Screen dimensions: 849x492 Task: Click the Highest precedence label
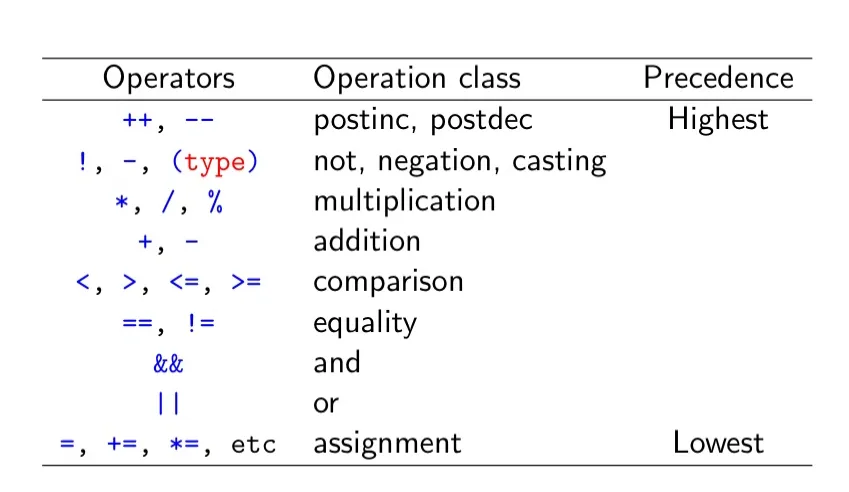pos(718,120)
